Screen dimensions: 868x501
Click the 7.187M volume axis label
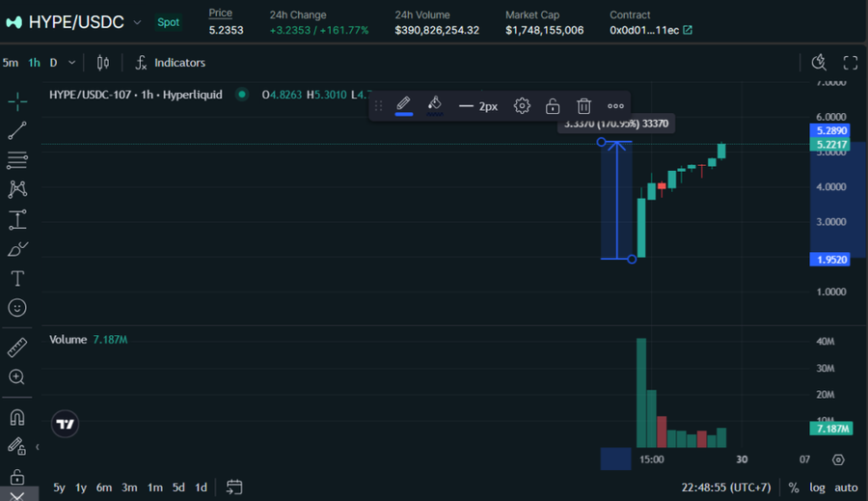pos(831,429)
